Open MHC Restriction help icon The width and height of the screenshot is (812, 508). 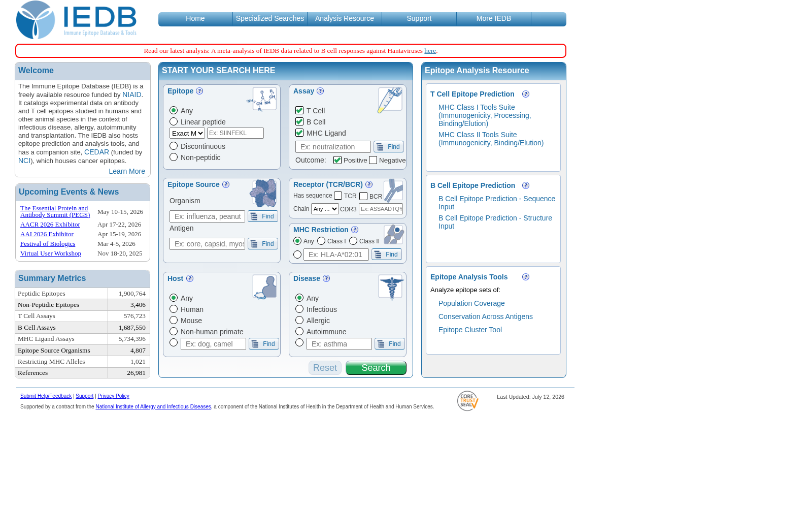[355, 230]
